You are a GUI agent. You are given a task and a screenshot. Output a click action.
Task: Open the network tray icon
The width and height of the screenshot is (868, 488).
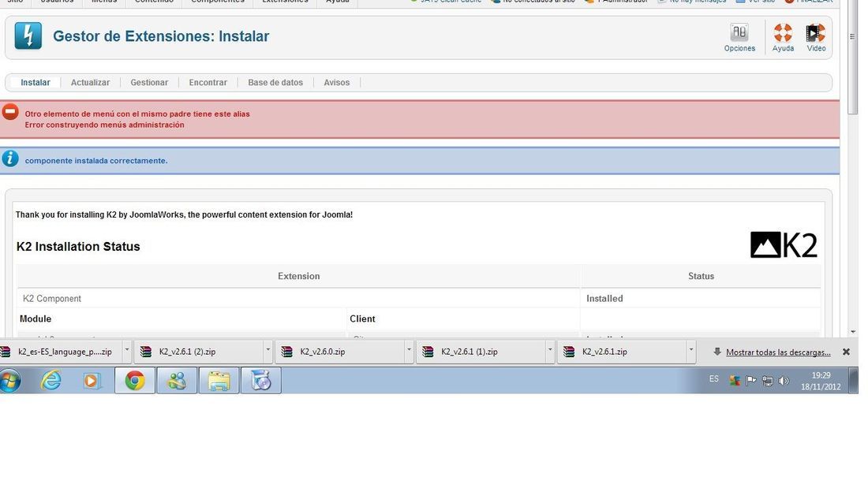click(767, 381)
